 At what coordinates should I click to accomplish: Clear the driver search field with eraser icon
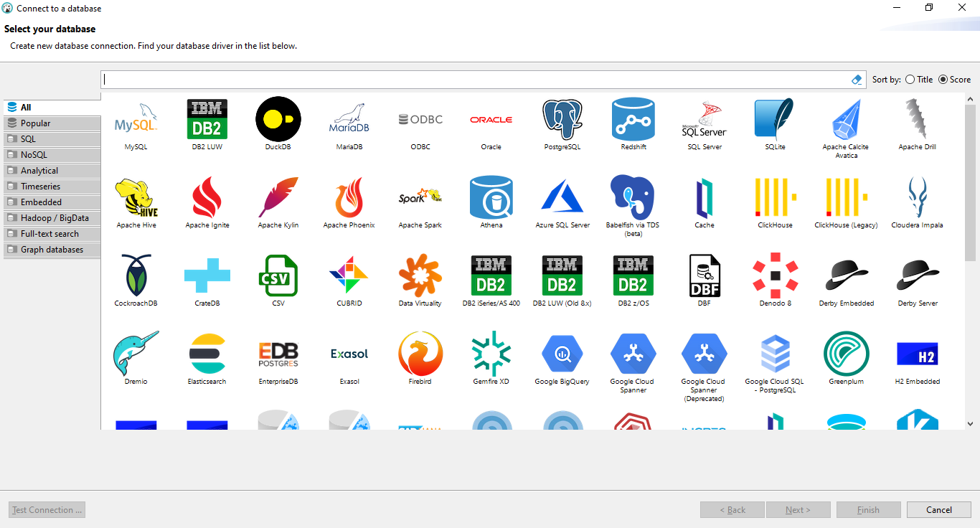coord(857,80)
